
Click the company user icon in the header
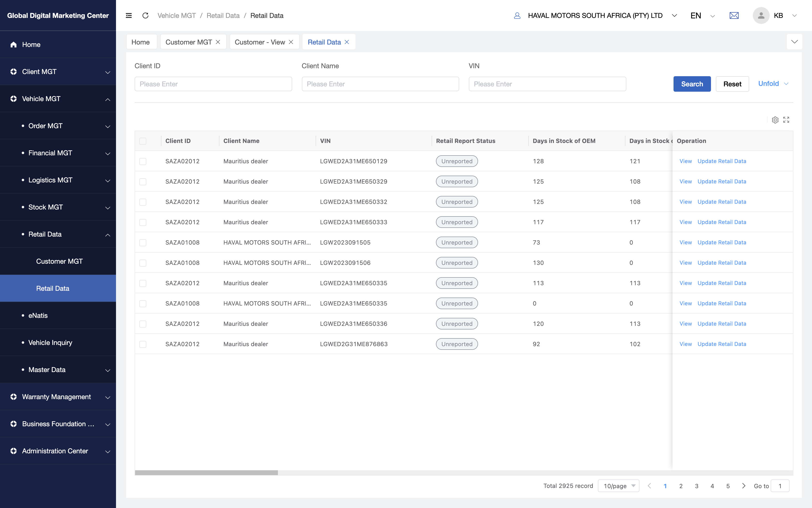[x=517, y=15]
